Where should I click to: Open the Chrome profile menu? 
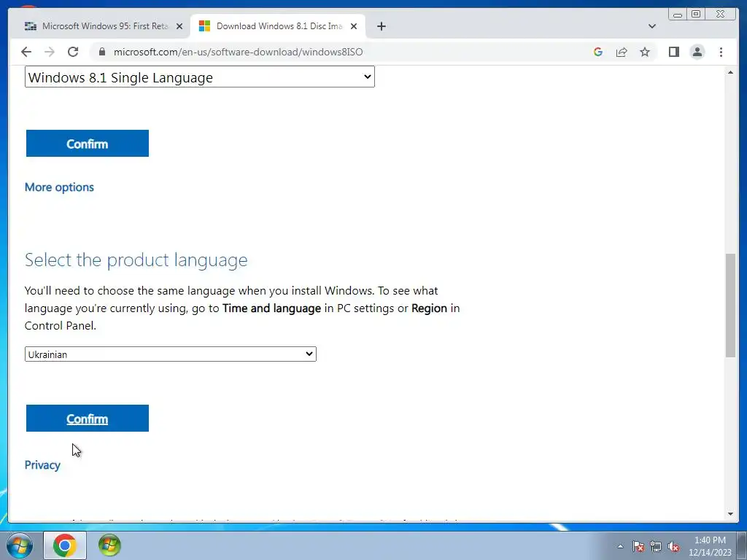point(697,52)
